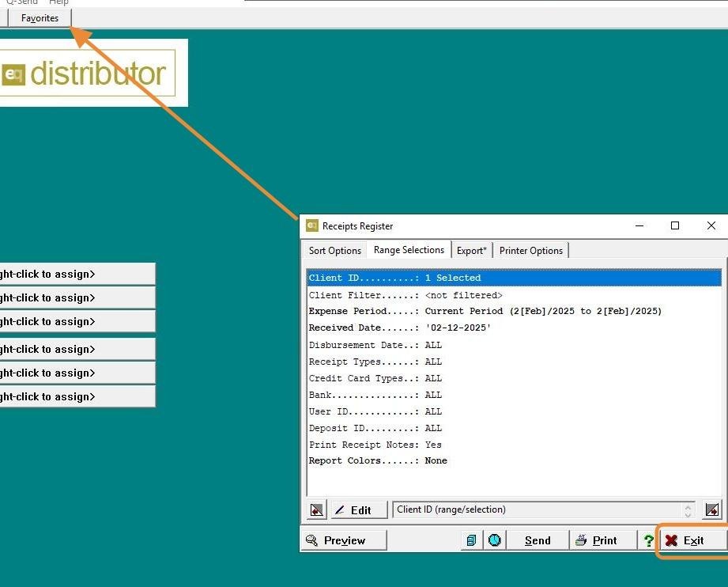
Task: Open the Export* tab
Action: point(471,251)
